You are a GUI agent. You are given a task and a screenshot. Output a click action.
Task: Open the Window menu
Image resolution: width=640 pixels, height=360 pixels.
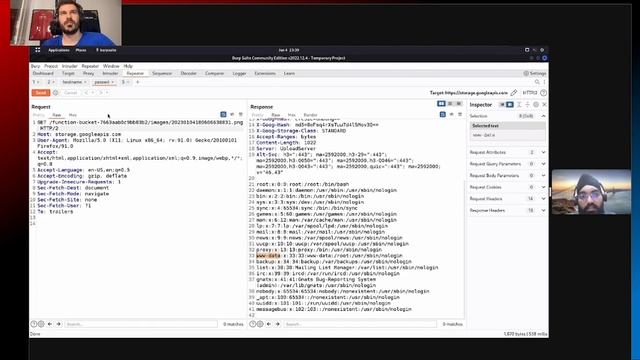(111, 66)
